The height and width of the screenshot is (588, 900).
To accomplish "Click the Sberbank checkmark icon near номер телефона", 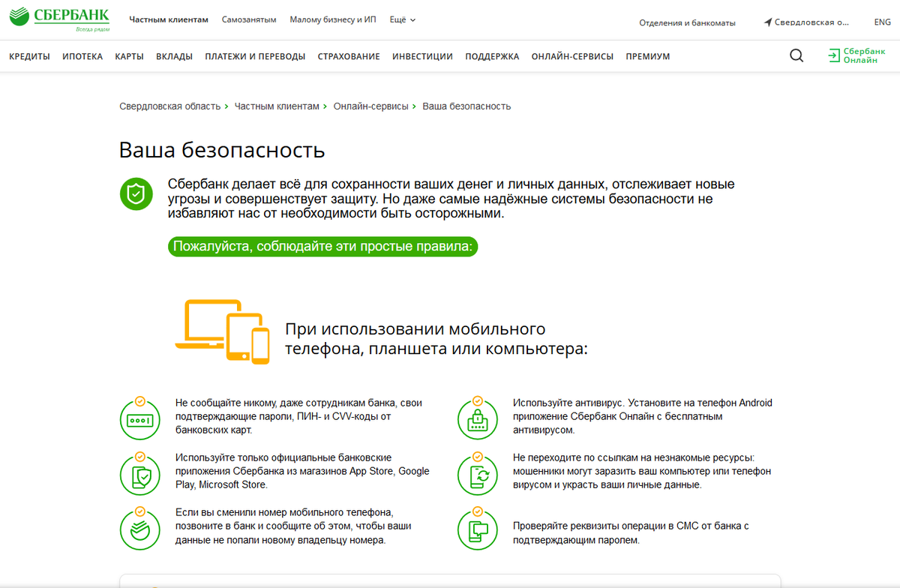I will click(140, 528).
